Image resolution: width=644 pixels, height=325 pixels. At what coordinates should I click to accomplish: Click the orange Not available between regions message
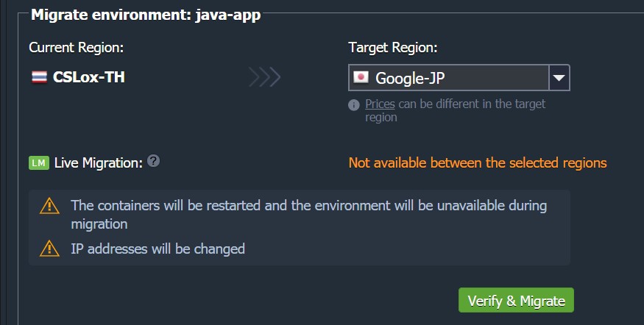tap(478, 163)
